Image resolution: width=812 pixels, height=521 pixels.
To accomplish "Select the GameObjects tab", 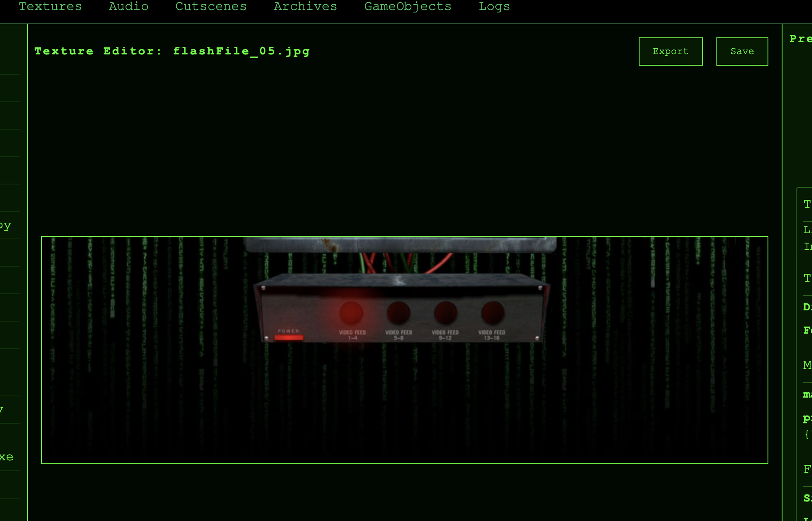I will coord(407,7).
